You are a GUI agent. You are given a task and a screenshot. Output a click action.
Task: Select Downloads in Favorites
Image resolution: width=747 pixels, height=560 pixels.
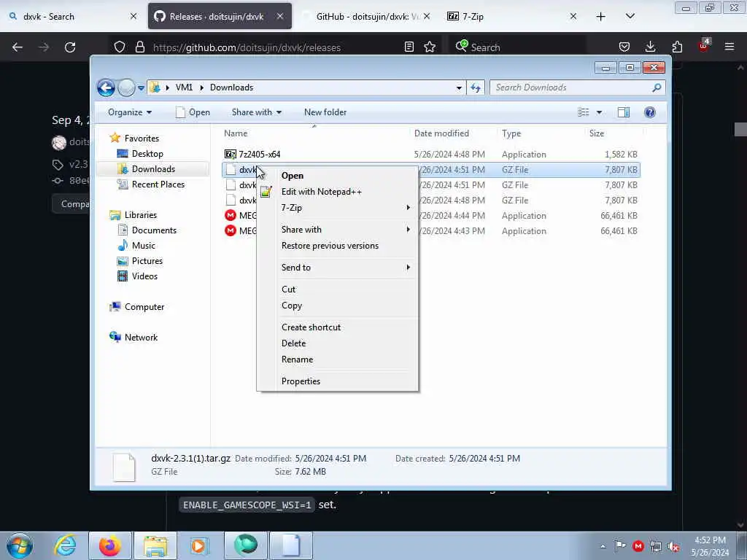pyautogui.click(x=153, y=169)
